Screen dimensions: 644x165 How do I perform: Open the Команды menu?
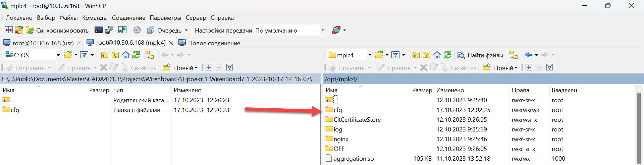pyautogui.click(x=95, y=18)
